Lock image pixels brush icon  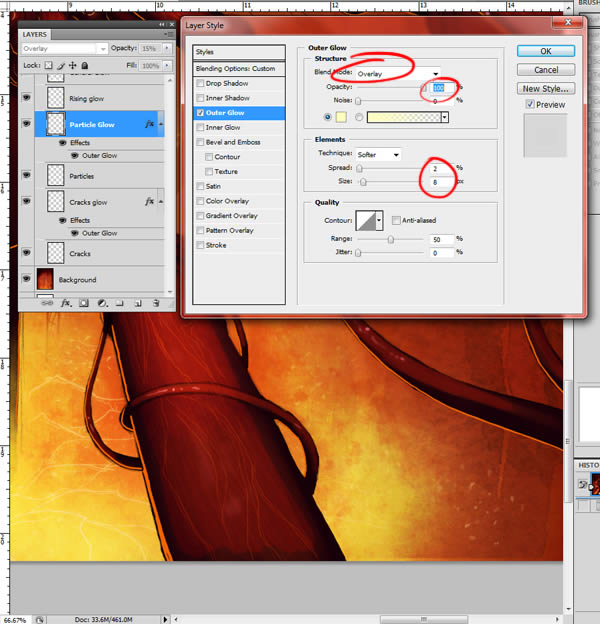(x=60, y=66)
